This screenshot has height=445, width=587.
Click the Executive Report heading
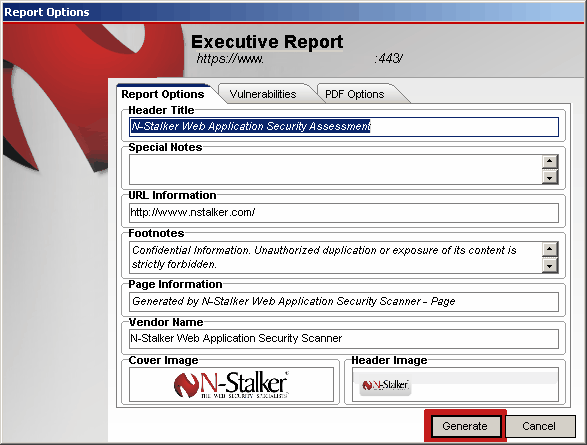(267, 42)
